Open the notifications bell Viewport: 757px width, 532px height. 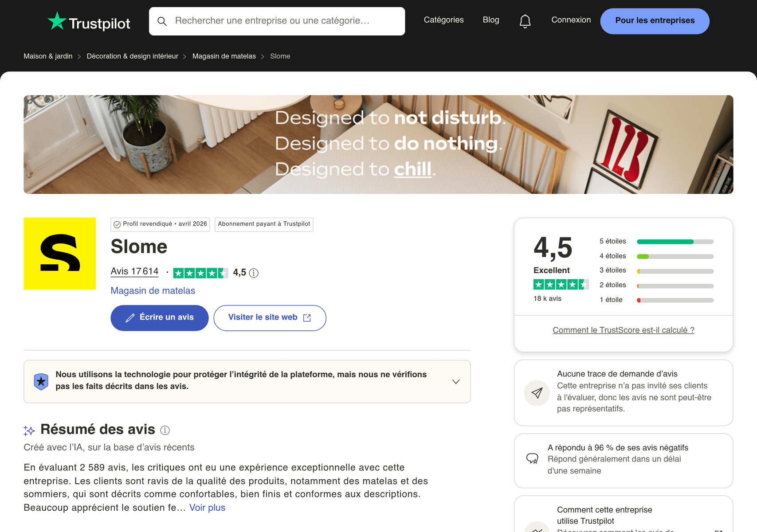[x=525, y=21]
